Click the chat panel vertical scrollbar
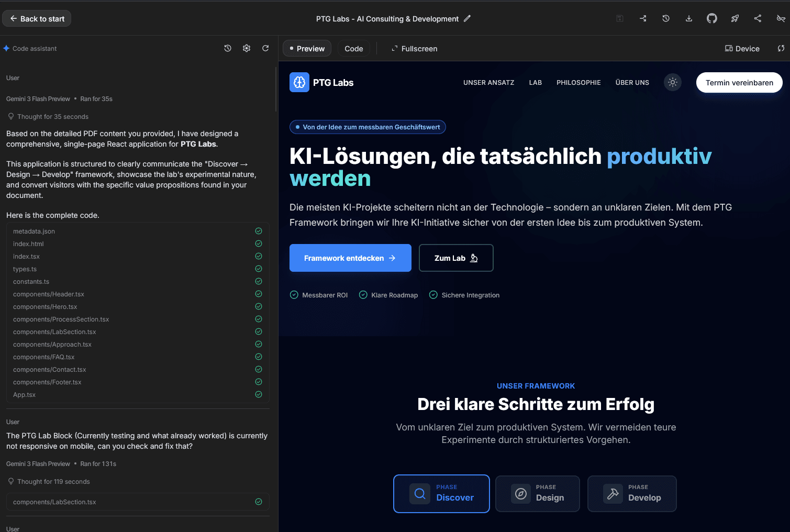 pos(276,89)
